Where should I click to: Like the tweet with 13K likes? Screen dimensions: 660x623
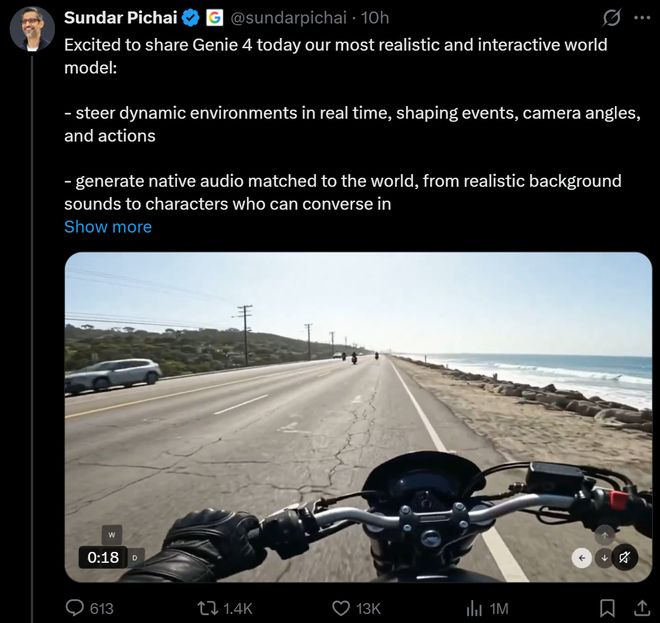click(x=356, y=608)
